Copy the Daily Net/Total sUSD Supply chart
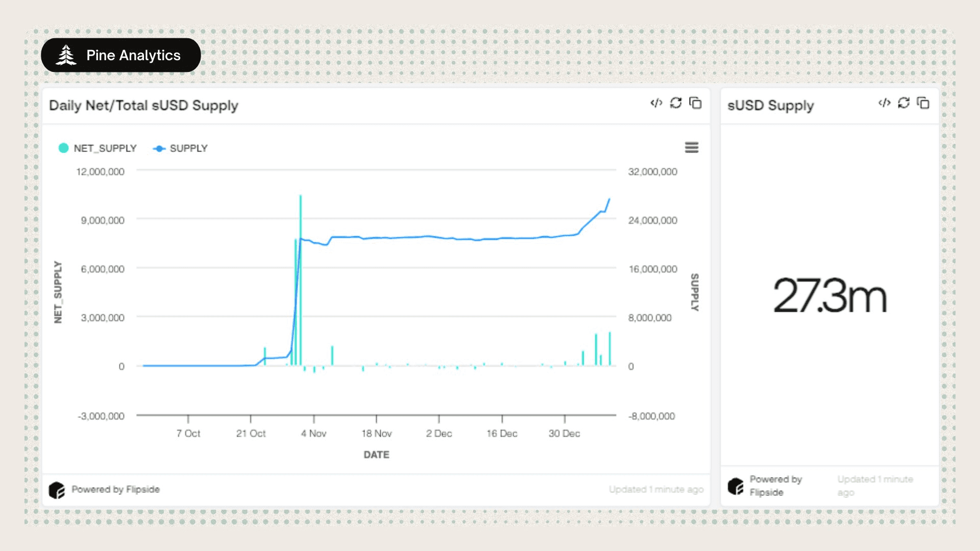980x551 pixels. pos(695,103)
